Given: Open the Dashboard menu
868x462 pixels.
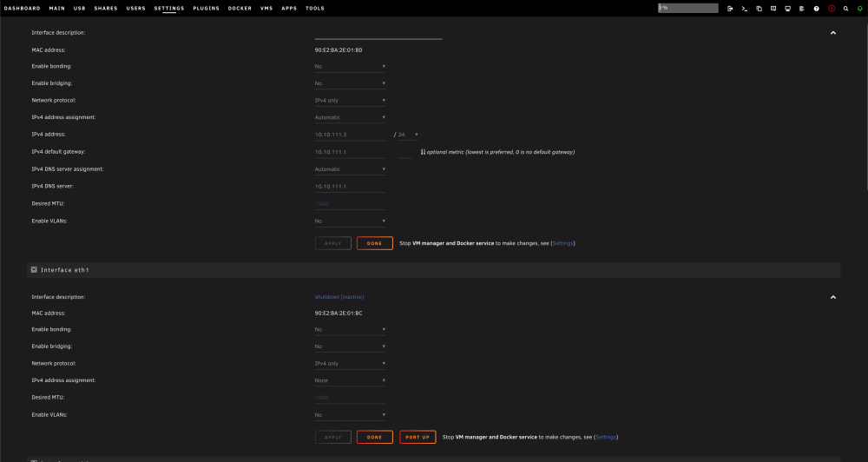Looking at the screenshot, I should click(x=23, y=9).
